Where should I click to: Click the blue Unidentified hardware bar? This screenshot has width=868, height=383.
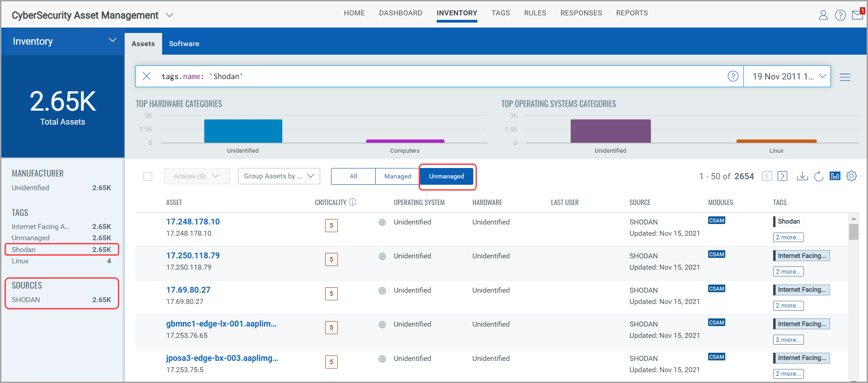click(243, 131)
